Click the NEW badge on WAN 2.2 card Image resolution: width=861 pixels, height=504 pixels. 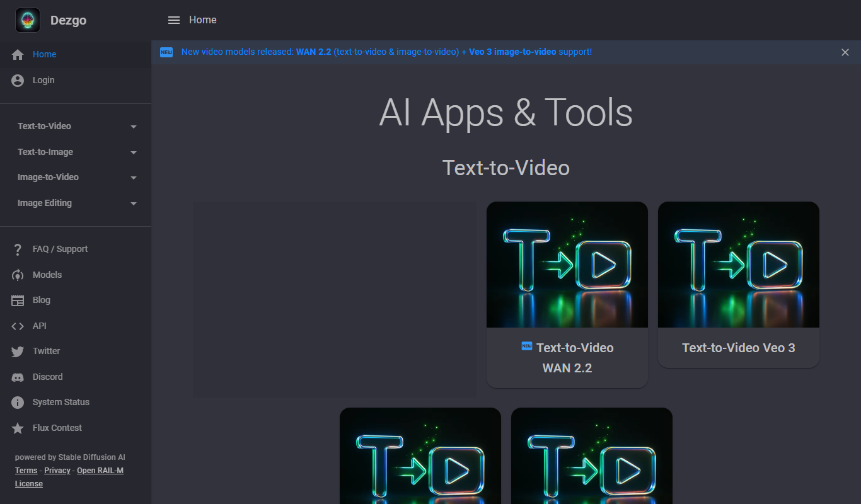pyautogui.click(x=527, y=346)
